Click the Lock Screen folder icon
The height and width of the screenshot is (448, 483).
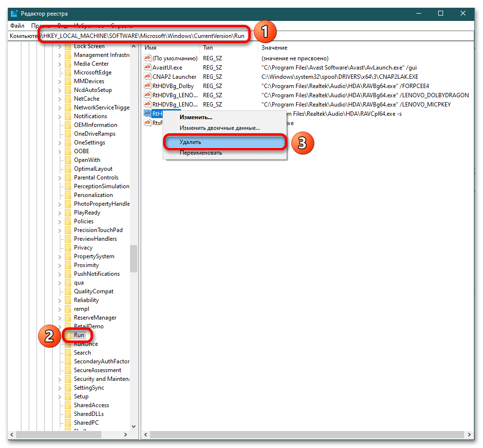(68, 47)
